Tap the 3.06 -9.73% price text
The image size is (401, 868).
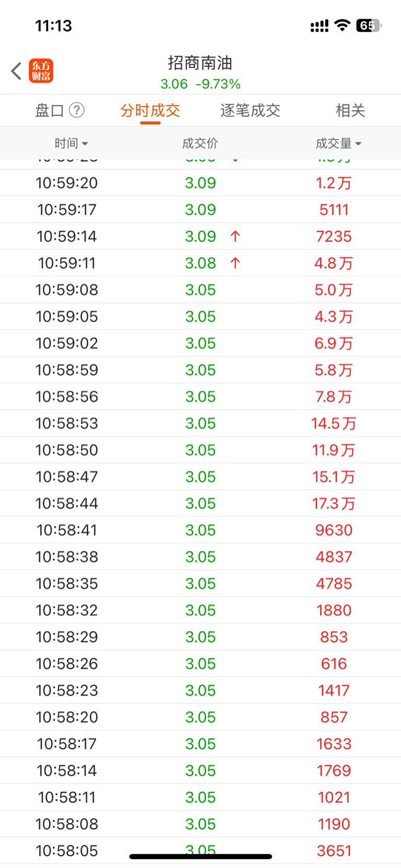coord(200,84)
